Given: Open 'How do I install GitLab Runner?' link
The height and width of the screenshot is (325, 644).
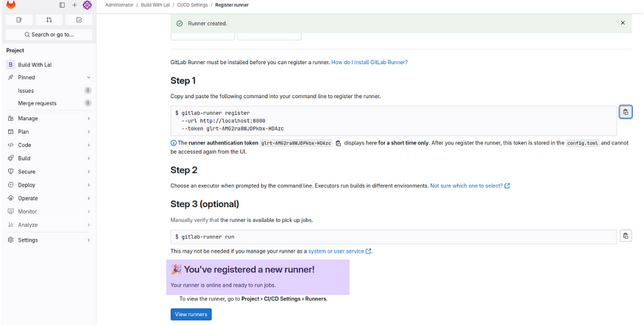Looking at the screenshot, I should [369, 63].
